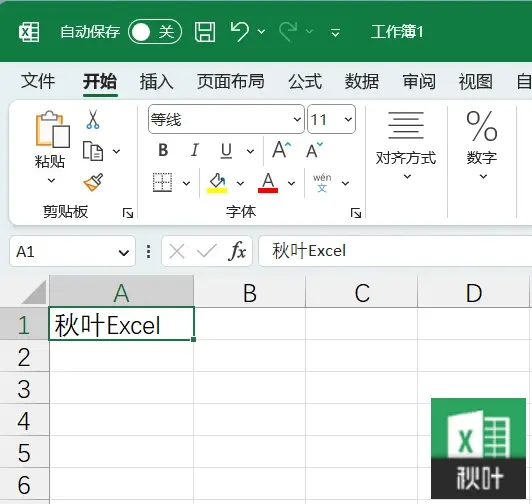Undo the last action
The height and width of the screenshot is (504, 532).
coord(240,32)
